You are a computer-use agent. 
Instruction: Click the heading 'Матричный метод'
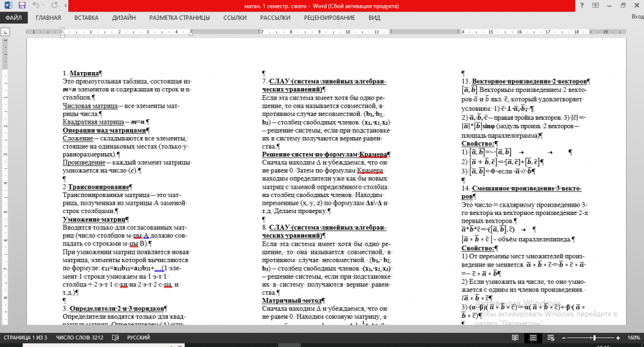292,301
